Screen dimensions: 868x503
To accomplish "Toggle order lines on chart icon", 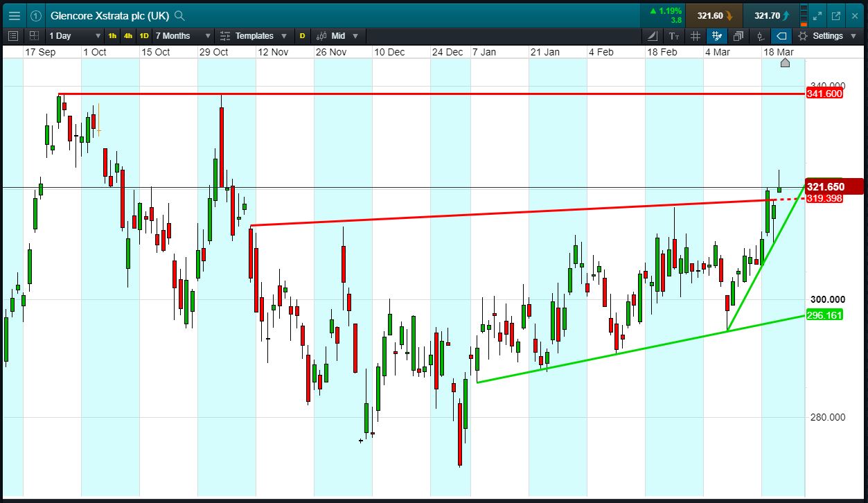I will tap(761, 36).
